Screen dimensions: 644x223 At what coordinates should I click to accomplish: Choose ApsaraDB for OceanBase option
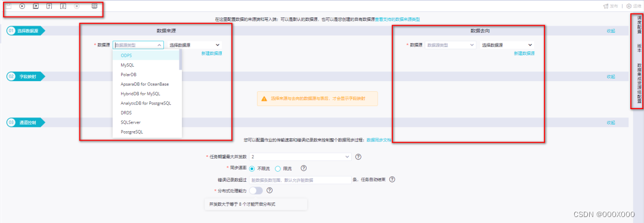click(146, 84)
